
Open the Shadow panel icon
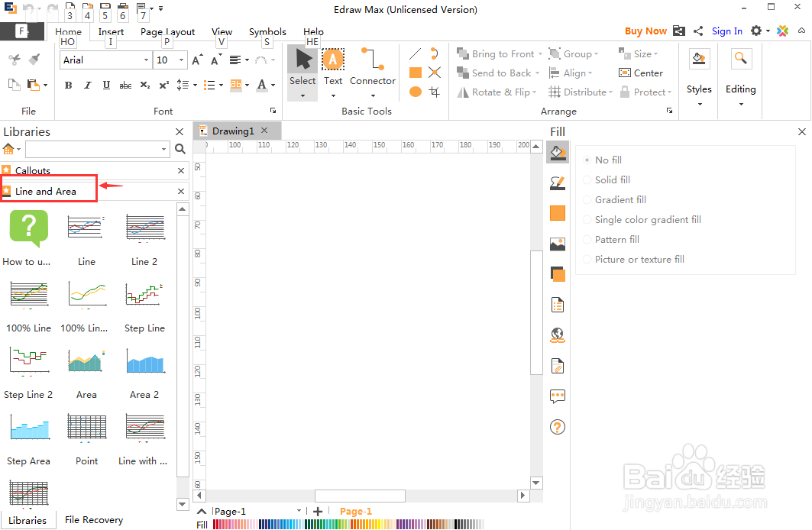(558, 213)
